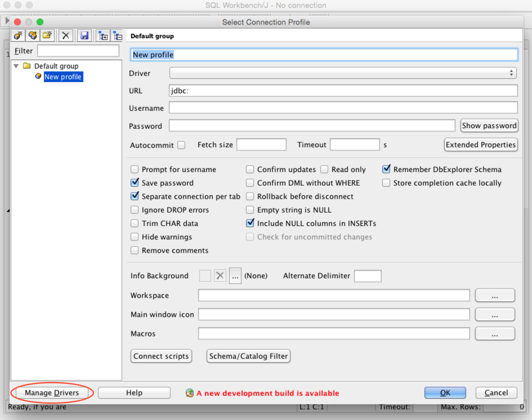Enable Ignore DROP errors
Viewport: 532px width, 420px height.
135,210
